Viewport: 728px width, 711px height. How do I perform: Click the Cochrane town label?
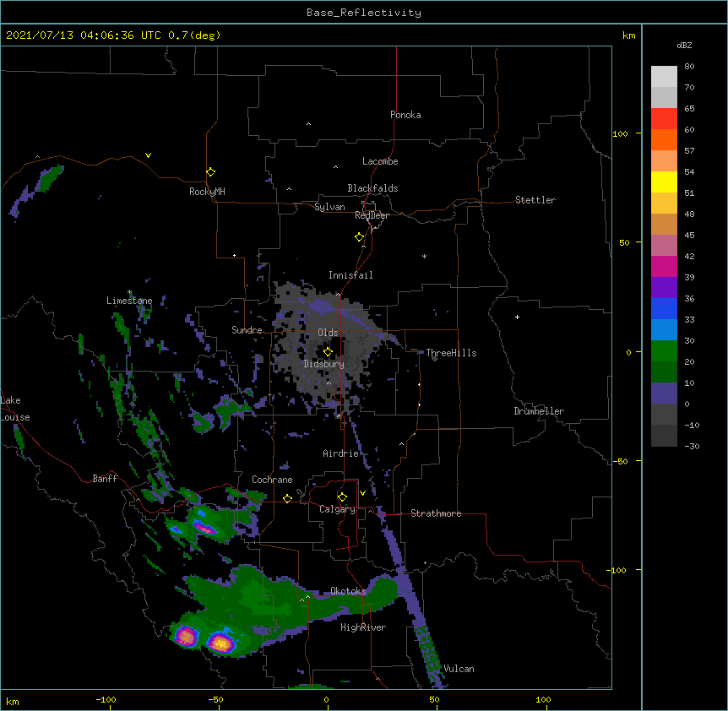(x=272, y=480)
